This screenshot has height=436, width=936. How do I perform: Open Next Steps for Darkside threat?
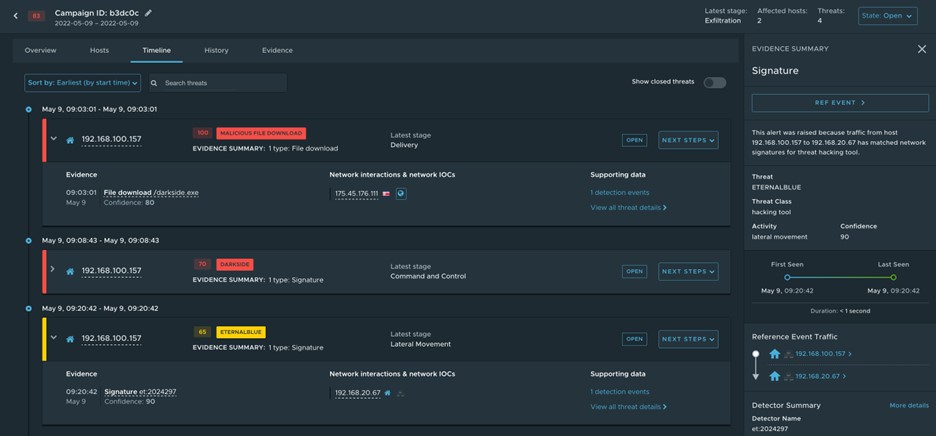click(688, 272)
